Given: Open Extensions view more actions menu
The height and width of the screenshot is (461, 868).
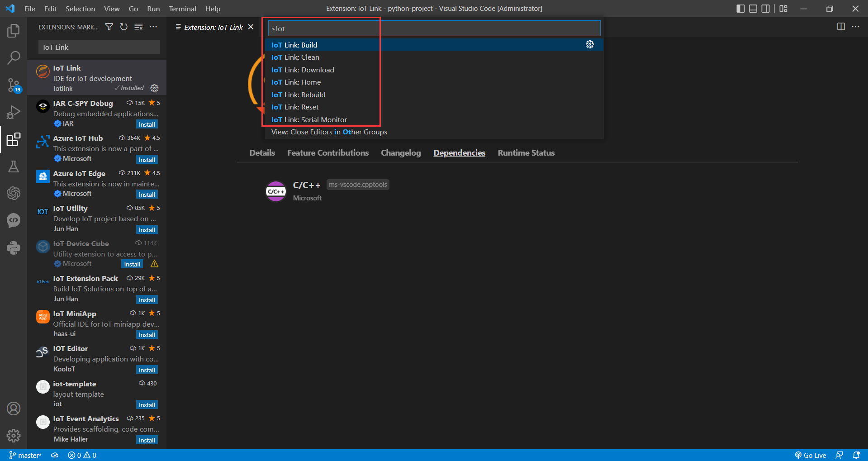Looking at the screenshot, I should click(153, 27).
